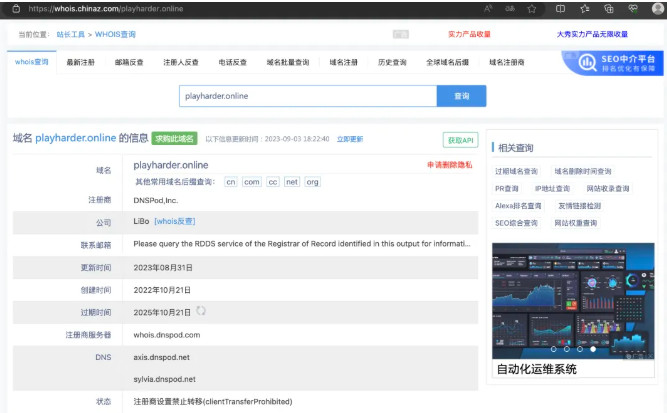
Task: Select the fourth carousel dot on ad image
Action: pos(593,349)
